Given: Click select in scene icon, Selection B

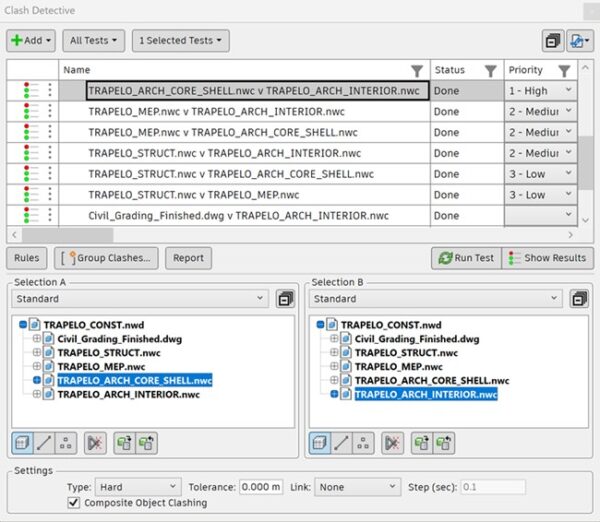Looking at the screenshot, I should point(444,443).
